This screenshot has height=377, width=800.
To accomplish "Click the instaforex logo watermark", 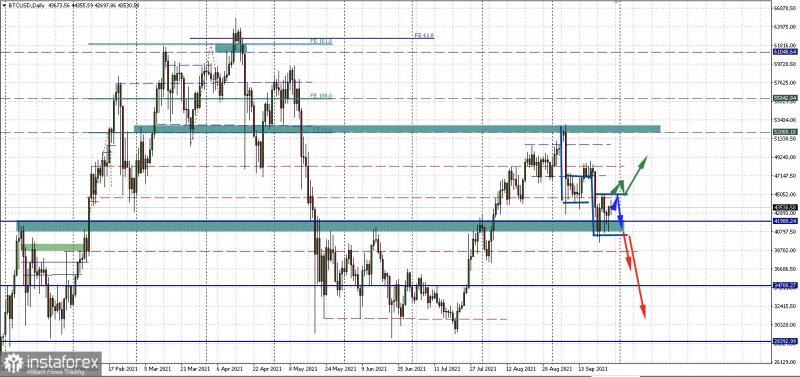I will pyautogui.click(x=51, y=363).
